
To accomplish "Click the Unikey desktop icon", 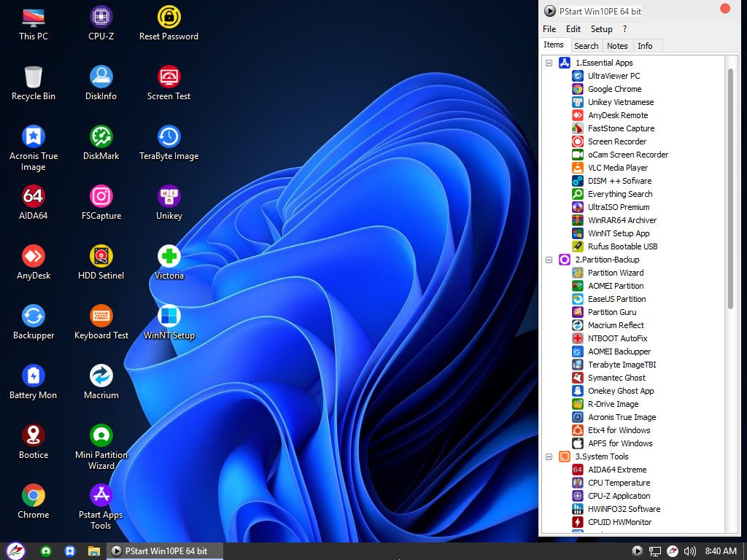I will pyautogui.click(x=169, y=203).
